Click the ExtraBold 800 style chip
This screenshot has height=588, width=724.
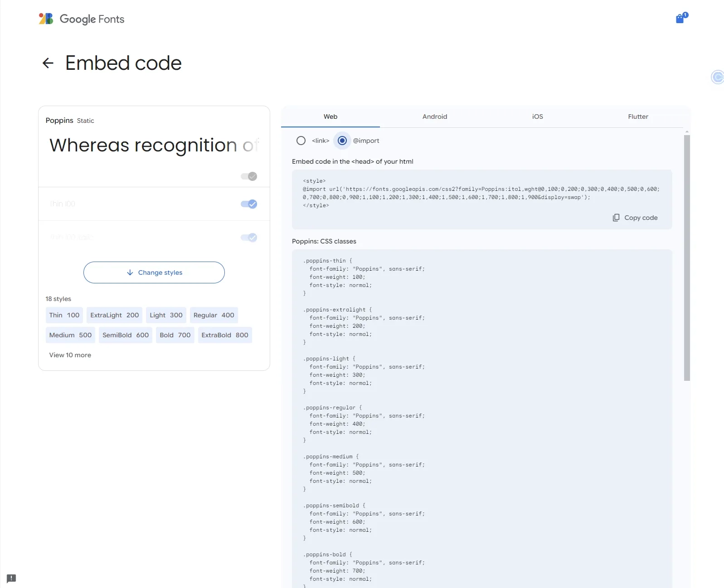point(225,335)
